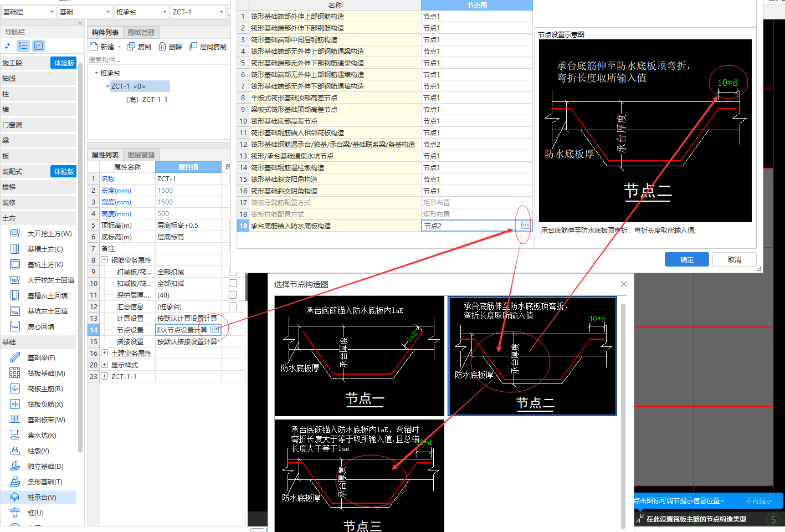Viewport: 785px width, 532px height.
Task: Click the 新建 new component icon
Action: tap(94, 47)
